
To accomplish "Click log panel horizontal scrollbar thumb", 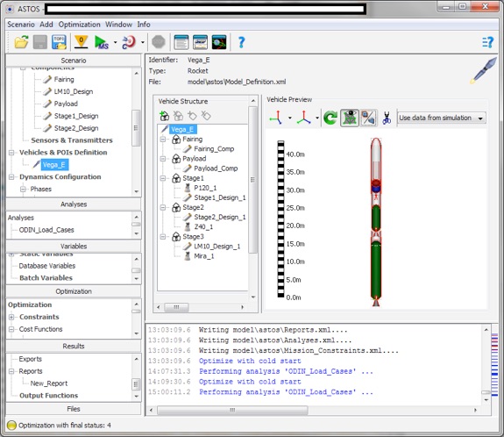I will point(232,410).
